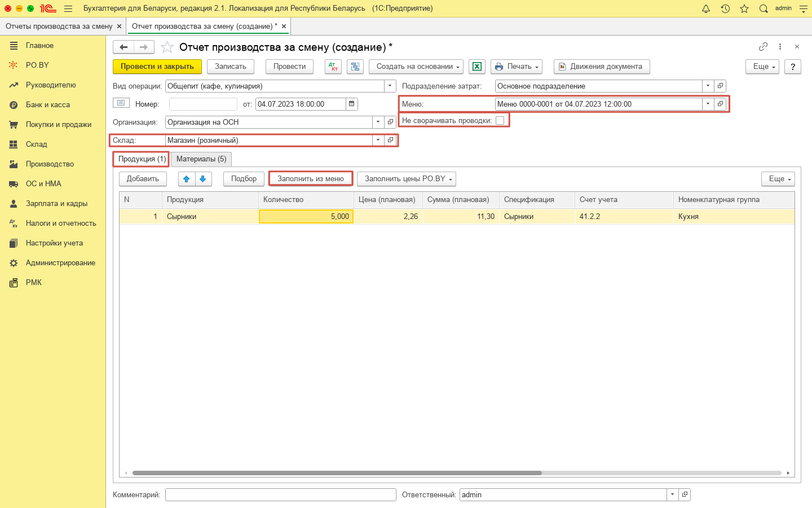Screen dimensions: 812x508
Task: Expand the Вид операции dropdown
Action: [x=390, y=86]
